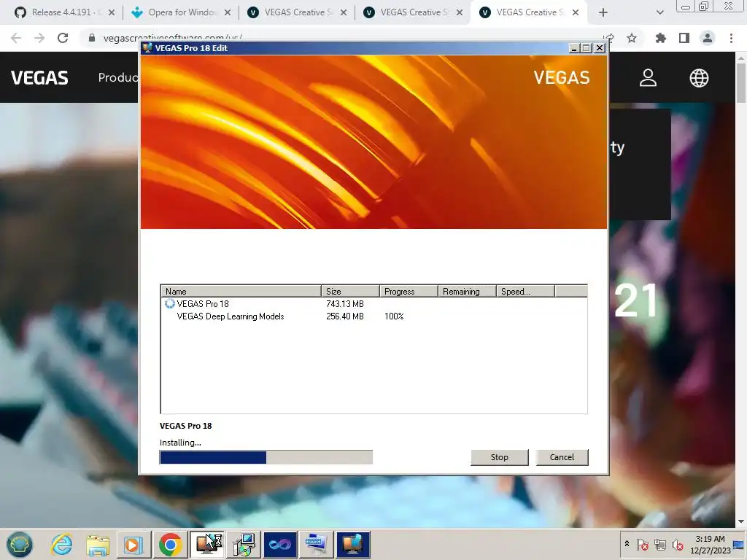The height and width of the screenshot is (560, 747).
Task: Switch to the first VEGAS Creative tab
Action: [298, 12]
